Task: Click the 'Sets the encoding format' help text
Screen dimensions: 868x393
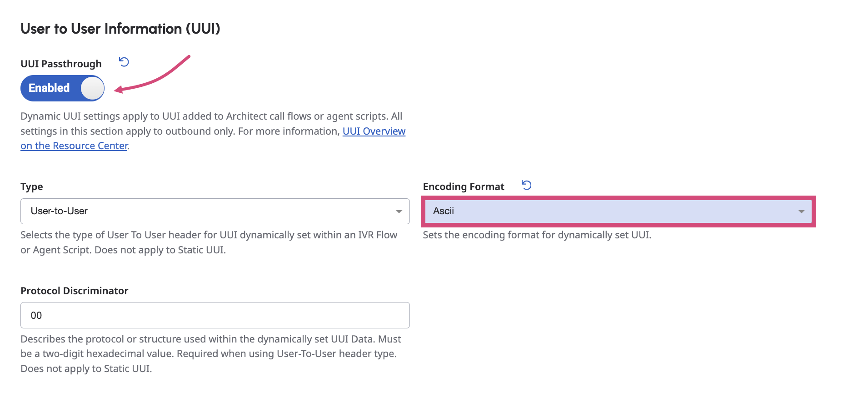Action: (x=537, y=235)
